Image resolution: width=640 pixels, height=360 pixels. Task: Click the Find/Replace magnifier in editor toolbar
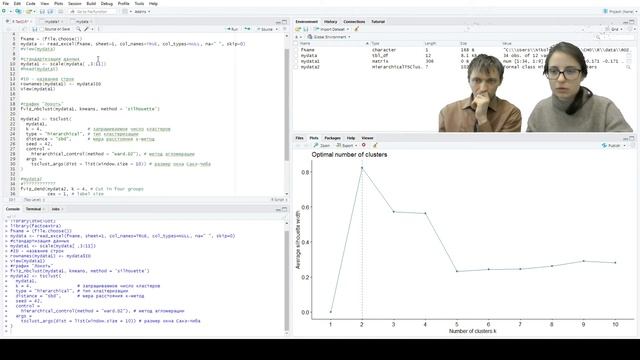point(78,29)
